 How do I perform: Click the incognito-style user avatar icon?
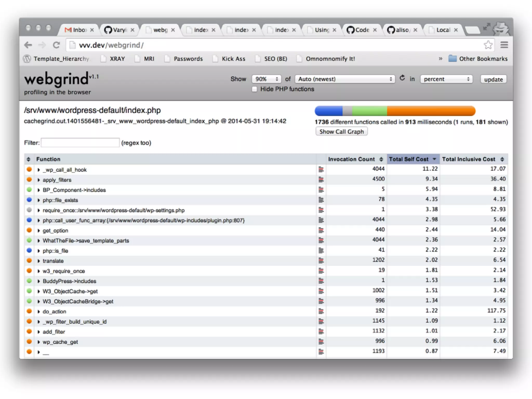coord(501,29)
